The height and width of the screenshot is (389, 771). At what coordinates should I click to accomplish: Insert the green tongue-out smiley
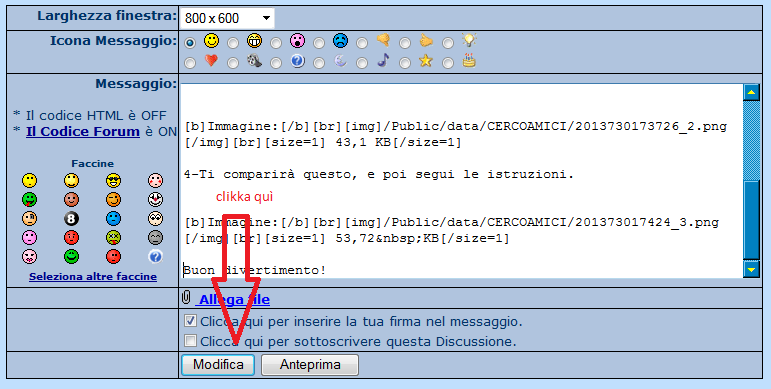click(30, 200)
